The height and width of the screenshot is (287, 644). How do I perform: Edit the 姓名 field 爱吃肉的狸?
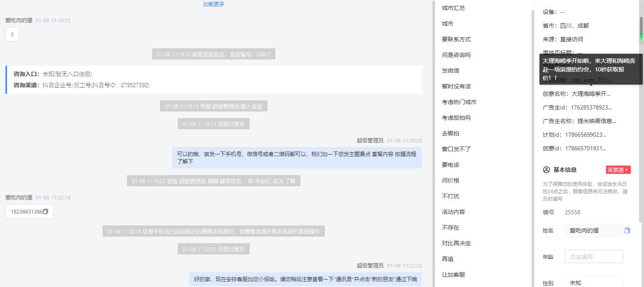pos(594,230)
